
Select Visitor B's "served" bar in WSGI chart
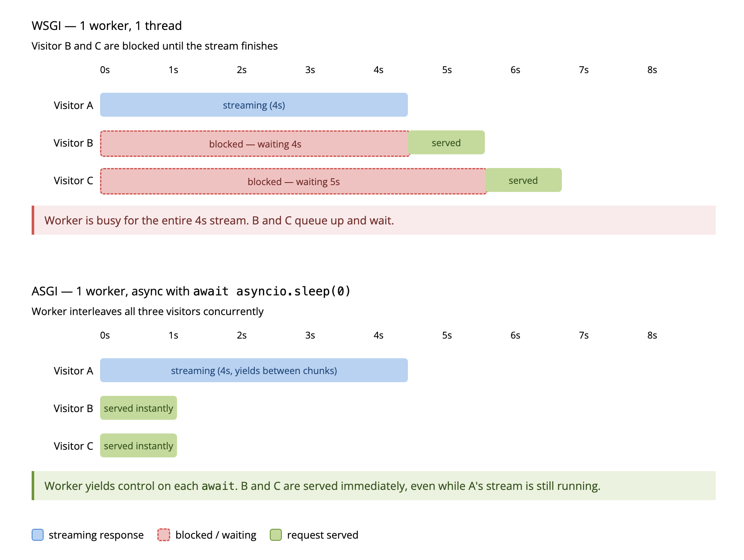pos(446,142)
